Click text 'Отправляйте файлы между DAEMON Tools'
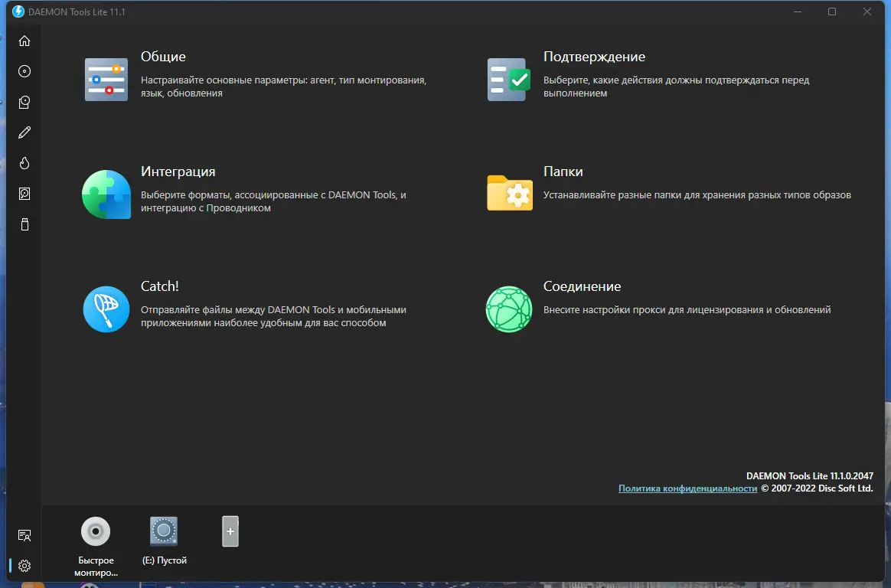The height and width of the screenshot is (588, 891). (x=237, y=309)
